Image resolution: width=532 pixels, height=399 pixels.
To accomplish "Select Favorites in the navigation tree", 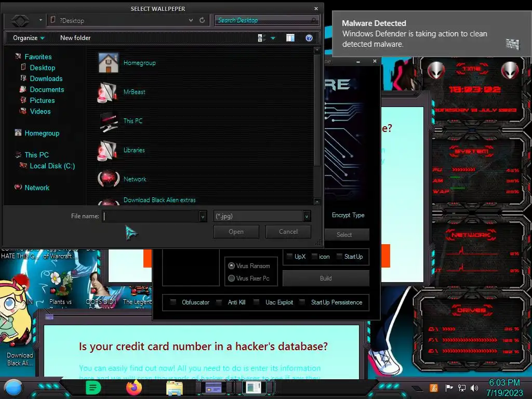I will click(38, 57).
